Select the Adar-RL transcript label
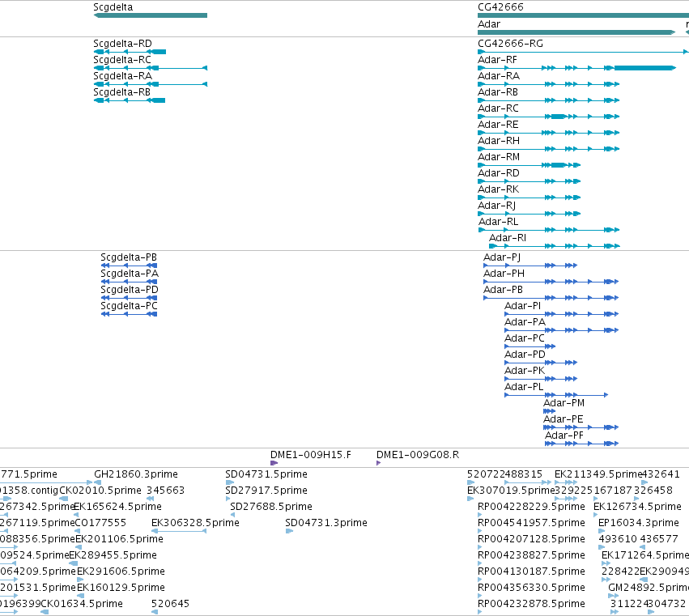Screen dimensions: 689x616 pyautogui.click(x=498, y=222)
